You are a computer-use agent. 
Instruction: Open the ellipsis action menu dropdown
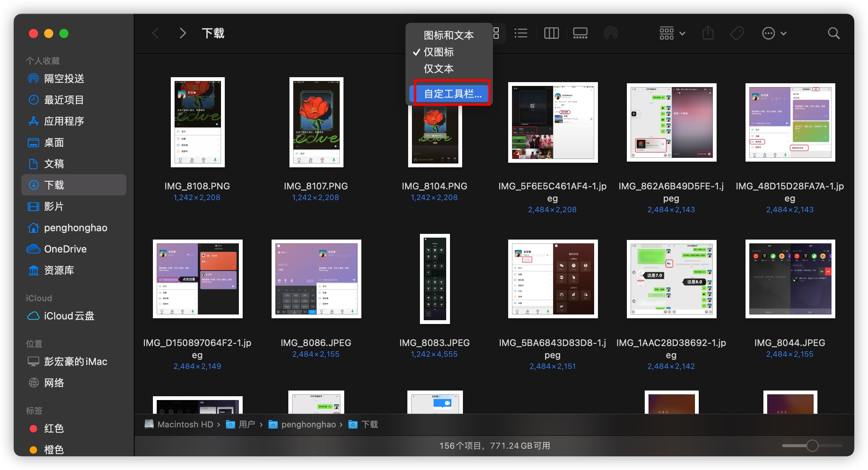(774, 33)
